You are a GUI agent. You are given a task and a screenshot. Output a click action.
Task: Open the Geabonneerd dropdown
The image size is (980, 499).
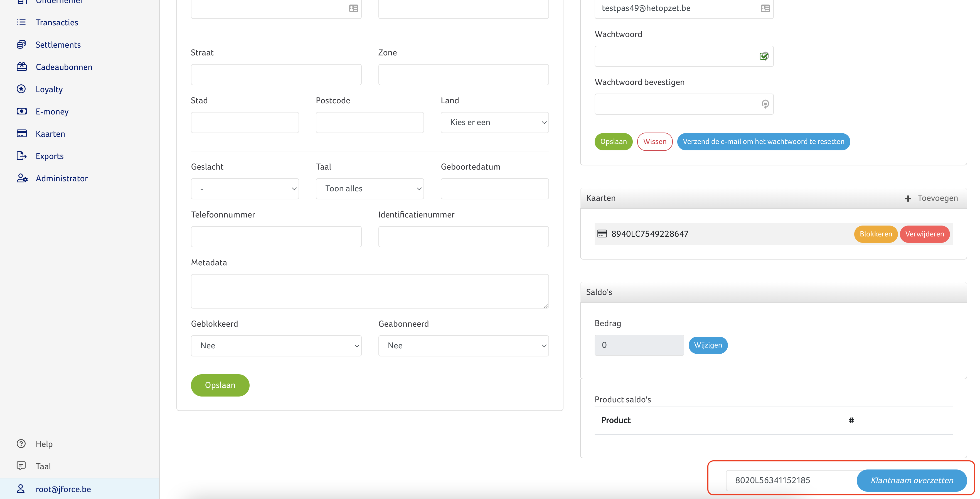pos(463,346)
